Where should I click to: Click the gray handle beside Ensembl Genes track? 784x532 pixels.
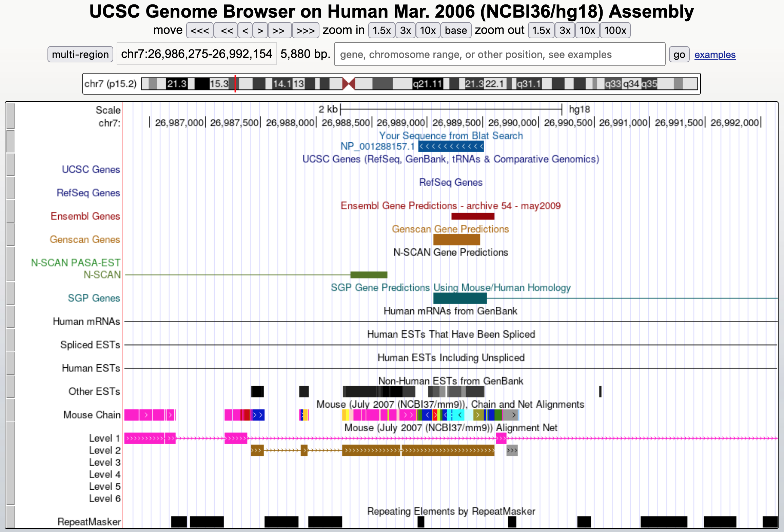click(x=10, y=211)
